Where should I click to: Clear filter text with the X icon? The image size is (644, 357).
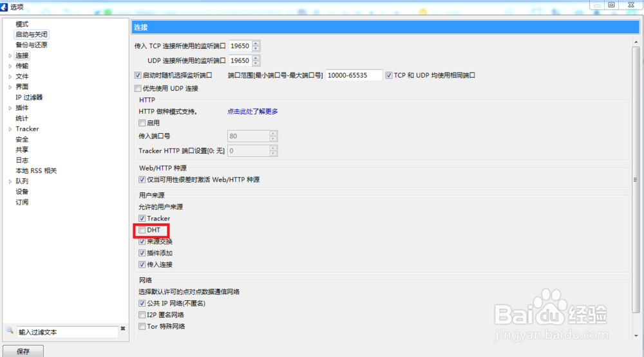click(x=122, y=329)
